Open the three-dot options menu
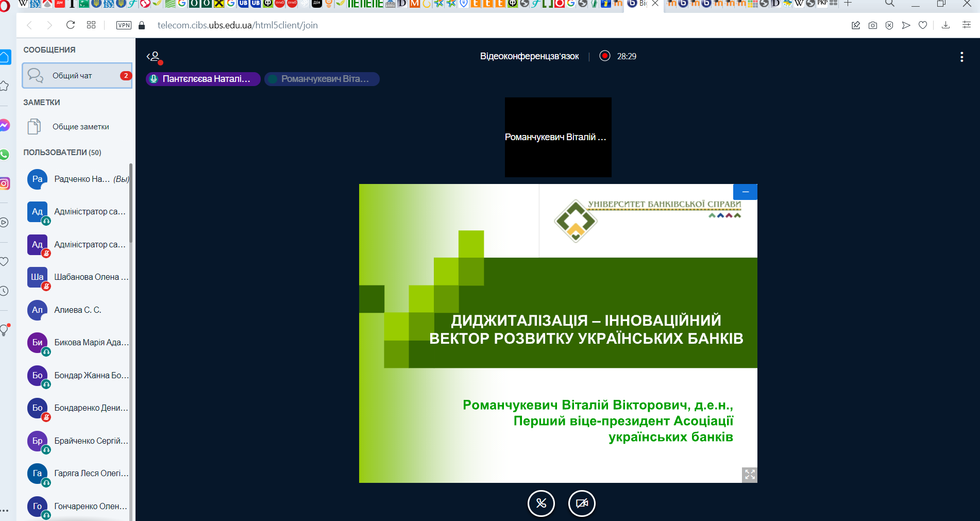This screenshot has height=521, width=980. (x=961, y=57)
